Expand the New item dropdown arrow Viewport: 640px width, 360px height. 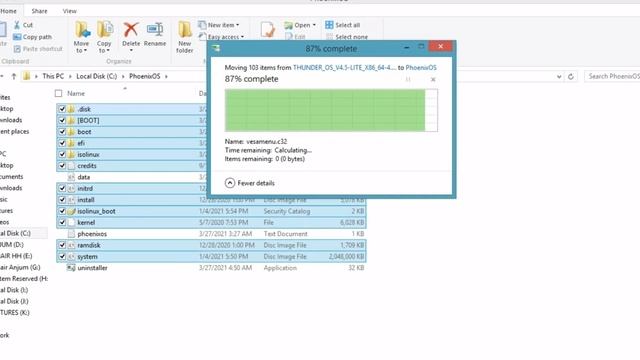(238, 25)
